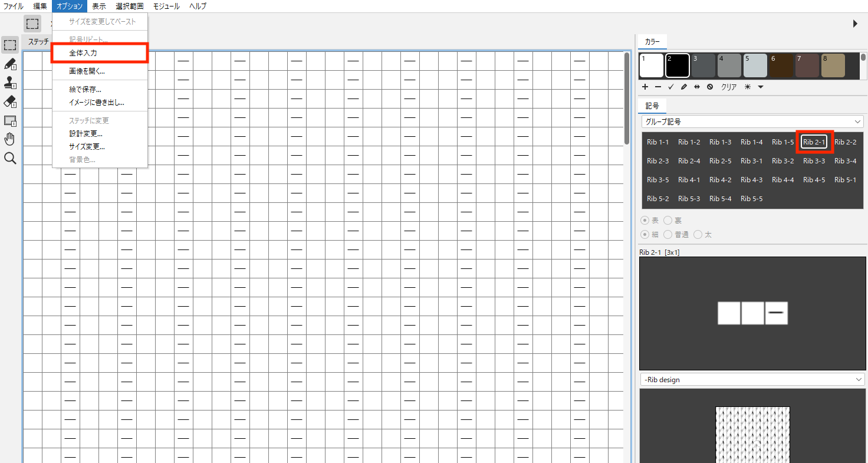The height and width of the screenshot is (463, 868).
Task: Select dark brown color swatch 6
Action: pyautogui.click(x=781, y=65)
